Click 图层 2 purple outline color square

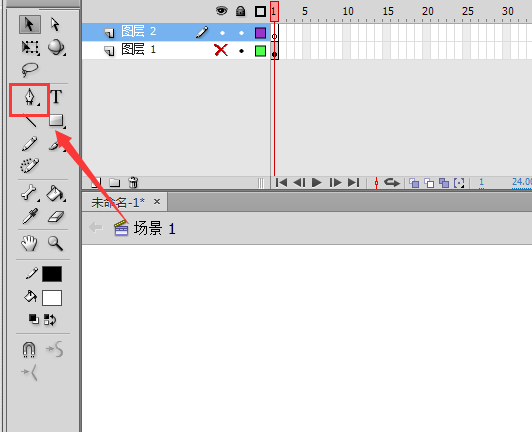tap(260, 33)
